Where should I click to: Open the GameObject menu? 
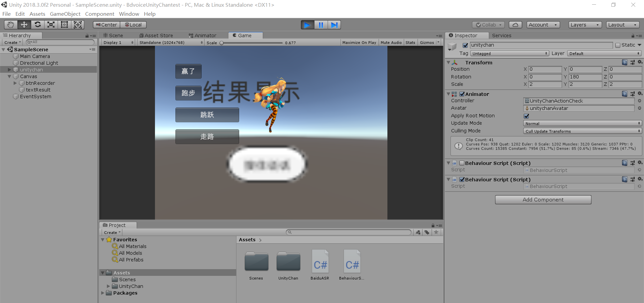pos(65,14)
